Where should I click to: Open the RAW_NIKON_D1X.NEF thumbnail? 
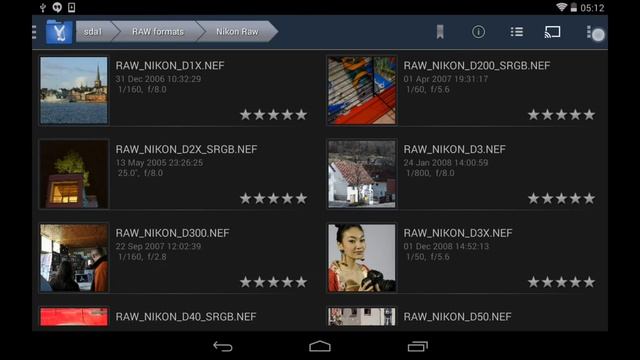(74, 90)
